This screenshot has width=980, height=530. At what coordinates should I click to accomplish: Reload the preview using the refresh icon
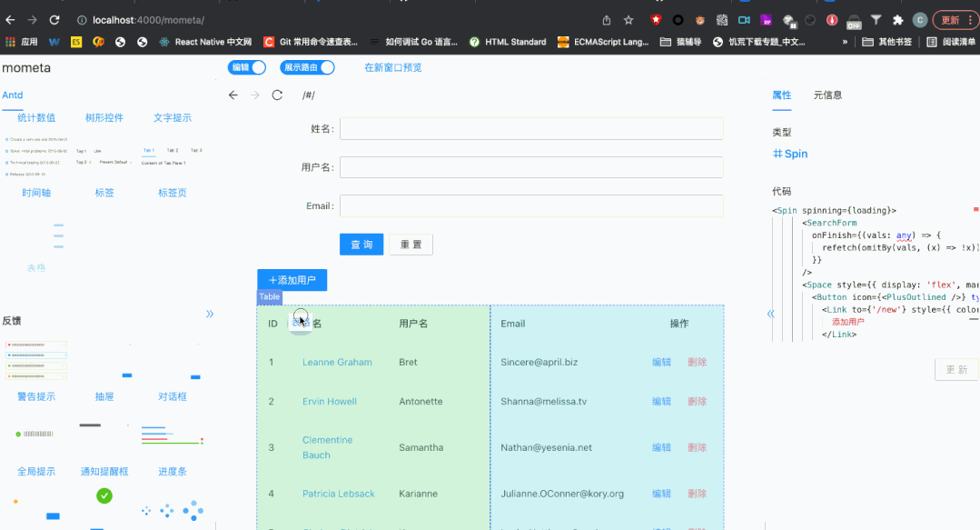[x=277, y=95]
